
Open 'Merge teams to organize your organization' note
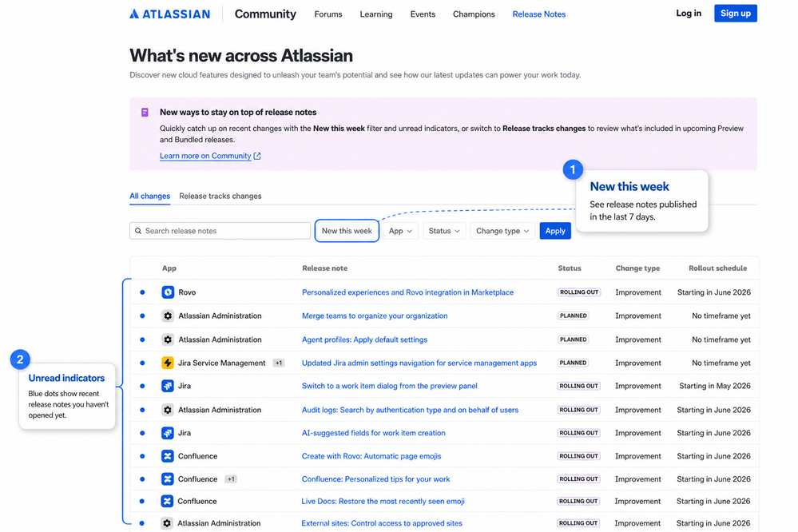coord(375,316)
